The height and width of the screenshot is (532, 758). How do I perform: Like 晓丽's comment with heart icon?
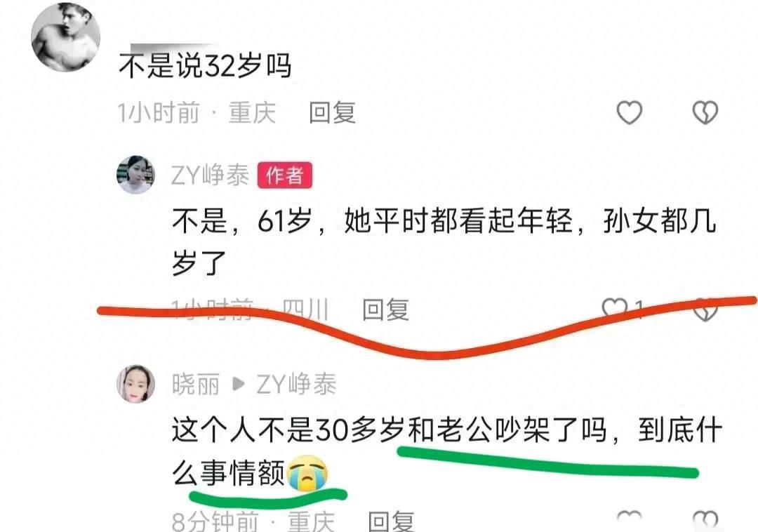click(630, 519)
